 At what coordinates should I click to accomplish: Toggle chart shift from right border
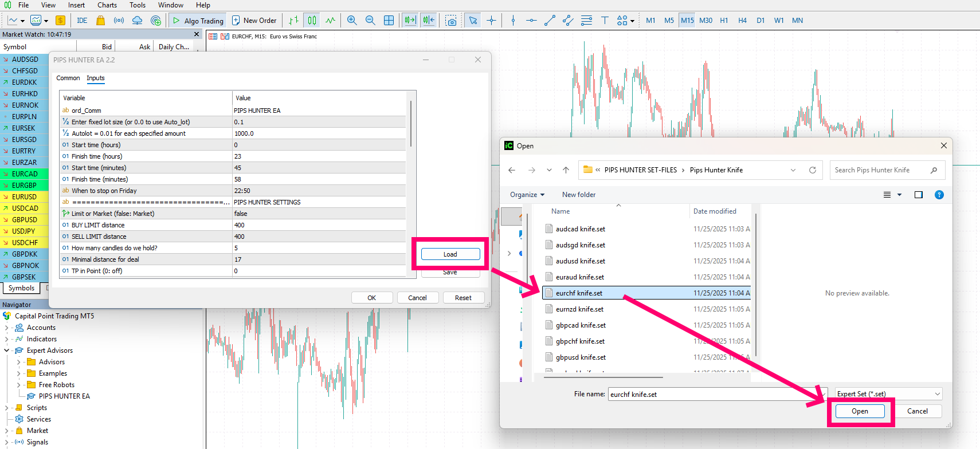429,21
